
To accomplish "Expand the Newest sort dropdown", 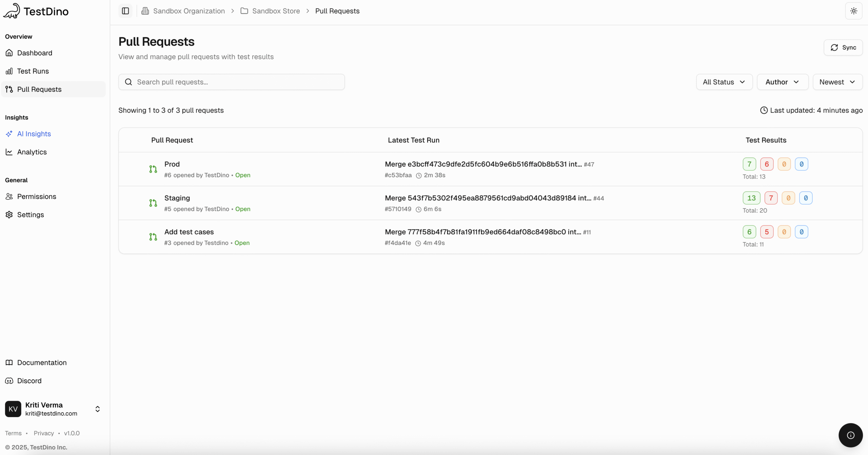I will point(837,82).
